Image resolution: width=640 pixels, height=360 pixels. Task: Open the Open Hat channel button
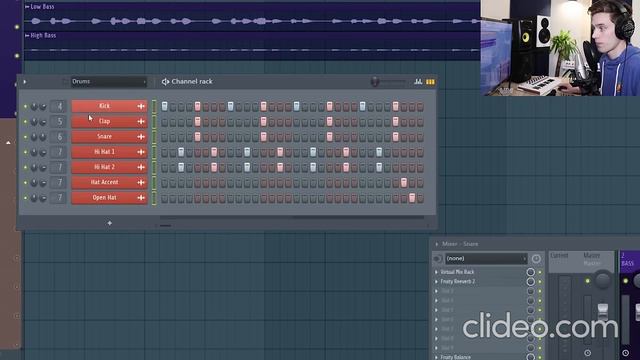coord(109,198)
